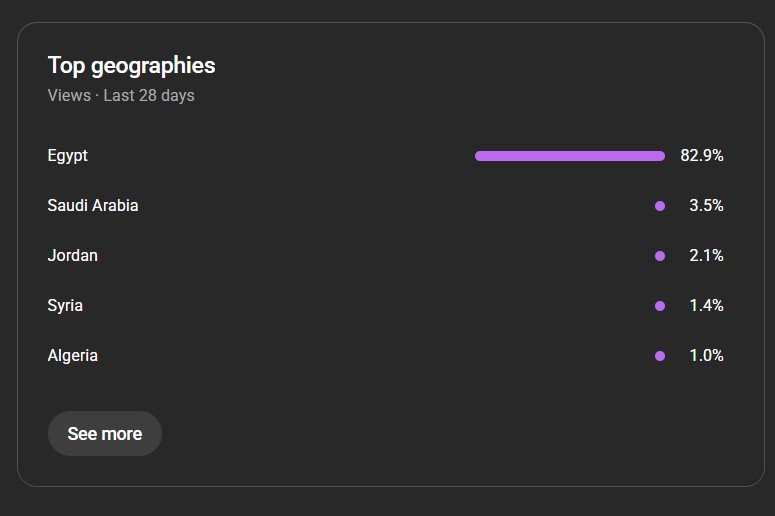Select the Saudi Arabia country label
The height and width of the screenshot is (516, 775).
tap(93, 206)
